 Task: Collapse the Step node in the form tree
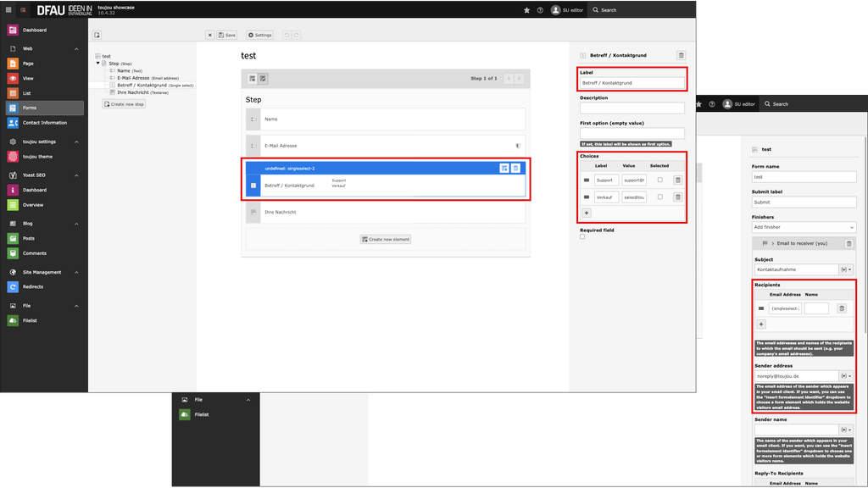pos(98,64)
